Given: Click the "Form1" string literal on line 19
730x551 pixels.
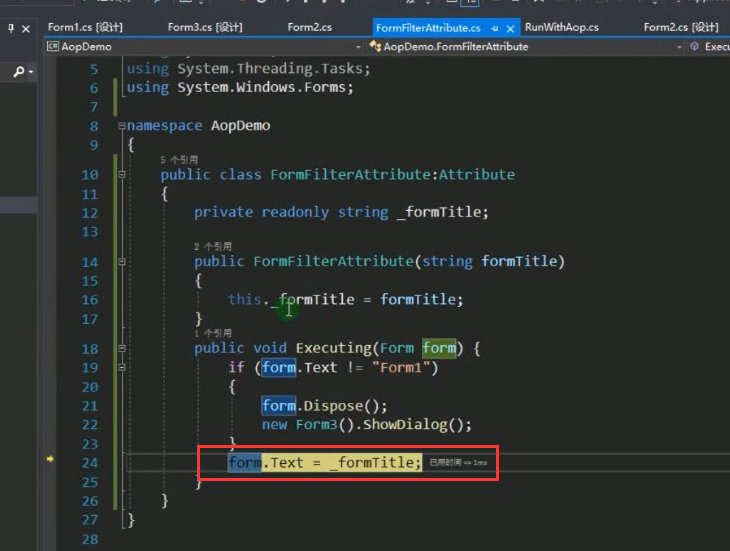Looking at the screenshot, I should pos(400,368).
